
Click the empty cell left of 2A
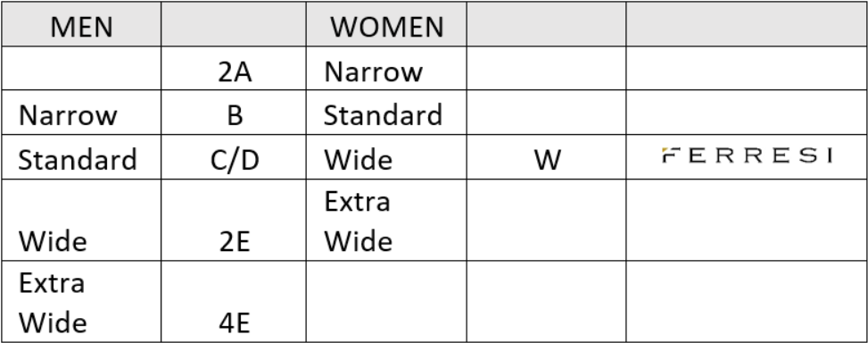pos(81,68)
